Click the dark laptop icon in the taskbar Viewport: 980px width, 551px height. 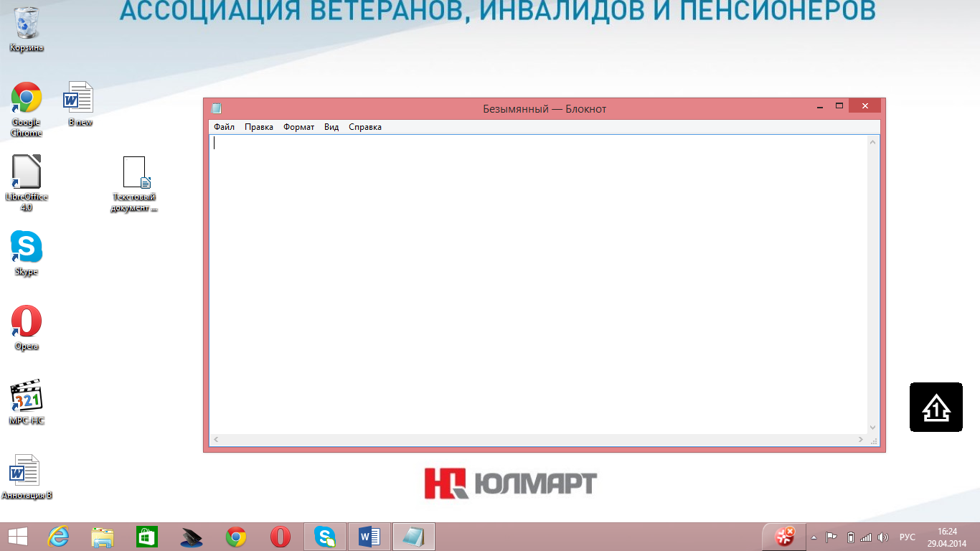pyautogui.click(x=192, y=537)
